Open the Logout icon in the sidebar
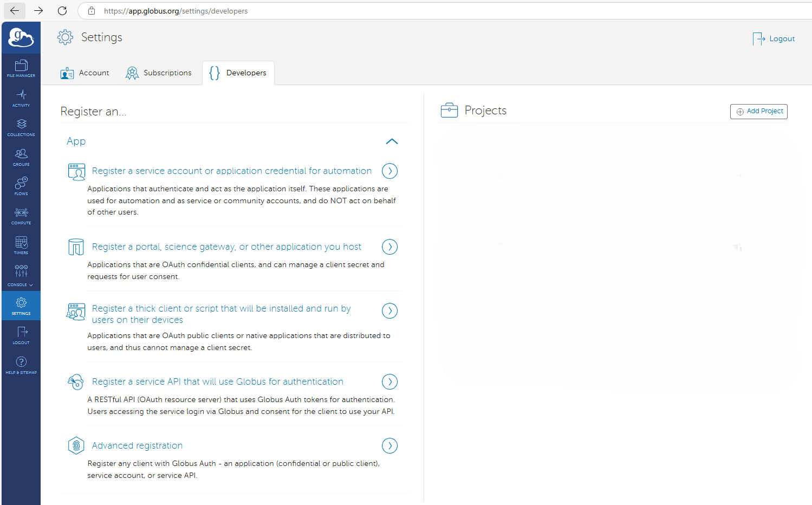812x505 pixels. click(21, 335)
